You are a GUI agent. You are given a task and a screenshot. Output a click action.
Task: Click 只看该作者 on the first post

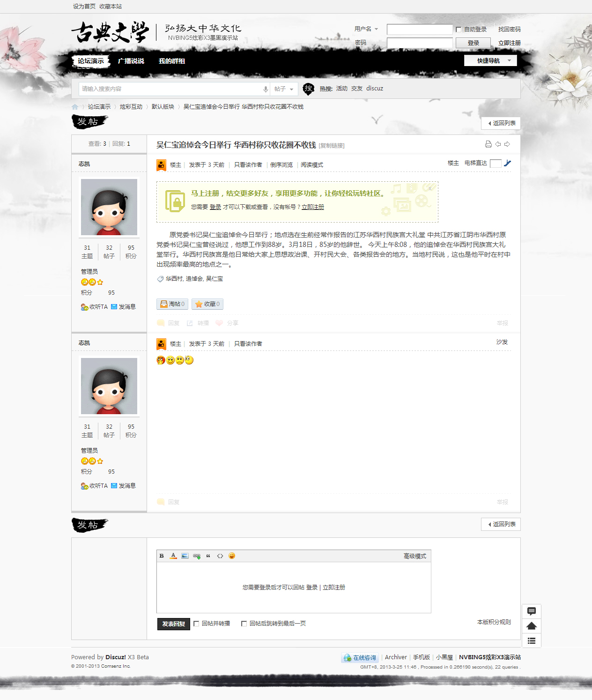tap(248, 165)
